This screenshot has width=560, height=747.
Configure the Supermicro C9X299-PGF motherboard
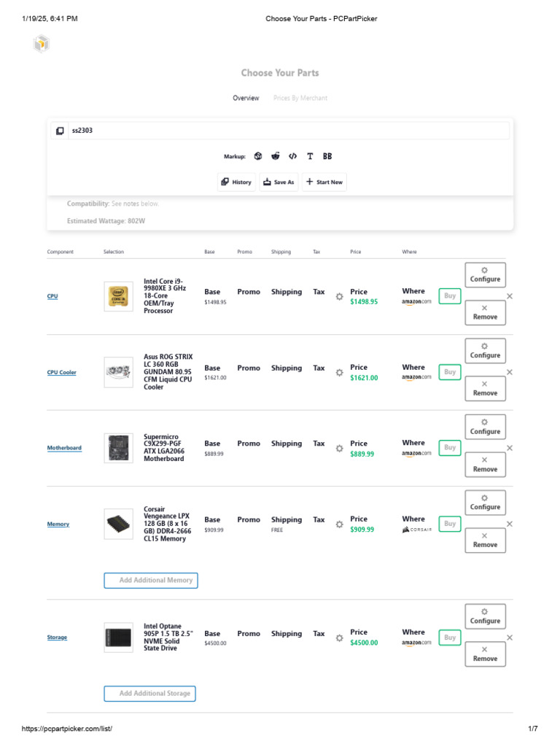[485, 427]
